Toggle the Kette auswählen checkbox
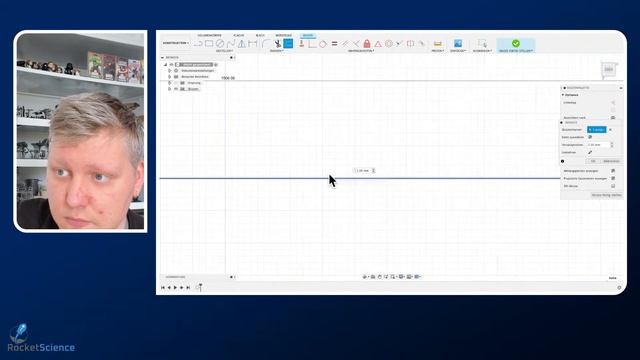Viewport: 640px width, 360px height. coord(590,137)
